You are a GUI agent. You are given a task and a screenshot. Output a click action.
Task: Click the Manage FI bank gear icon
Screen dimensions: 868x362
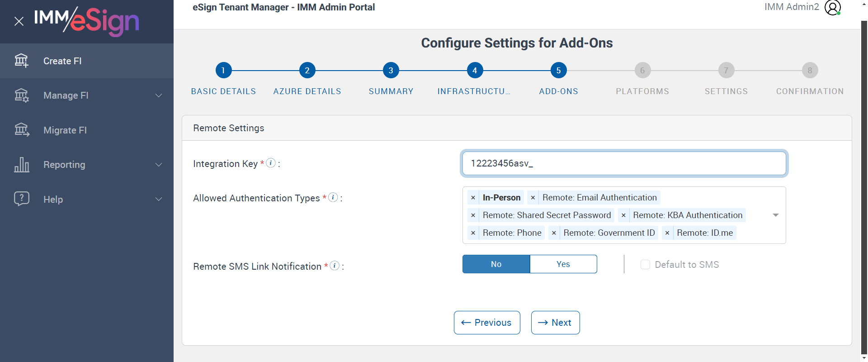[x=21, y=95]
